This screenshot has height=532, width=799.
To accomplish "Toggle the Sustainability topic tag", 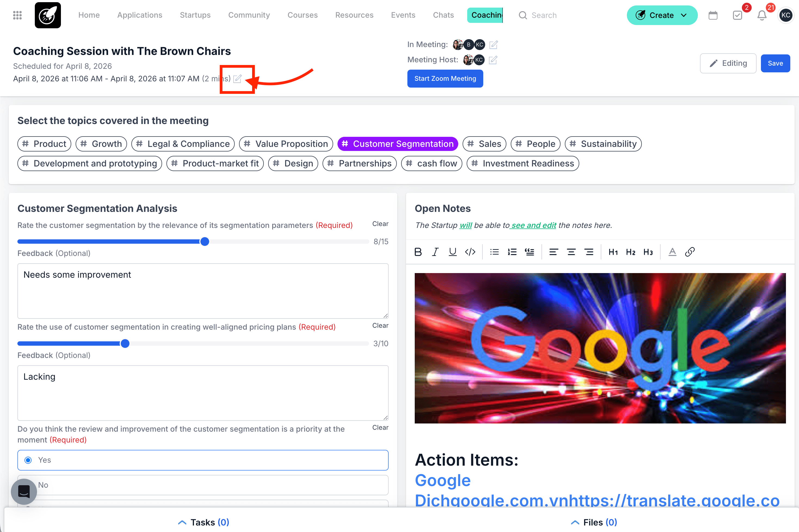I will [603, 144].
